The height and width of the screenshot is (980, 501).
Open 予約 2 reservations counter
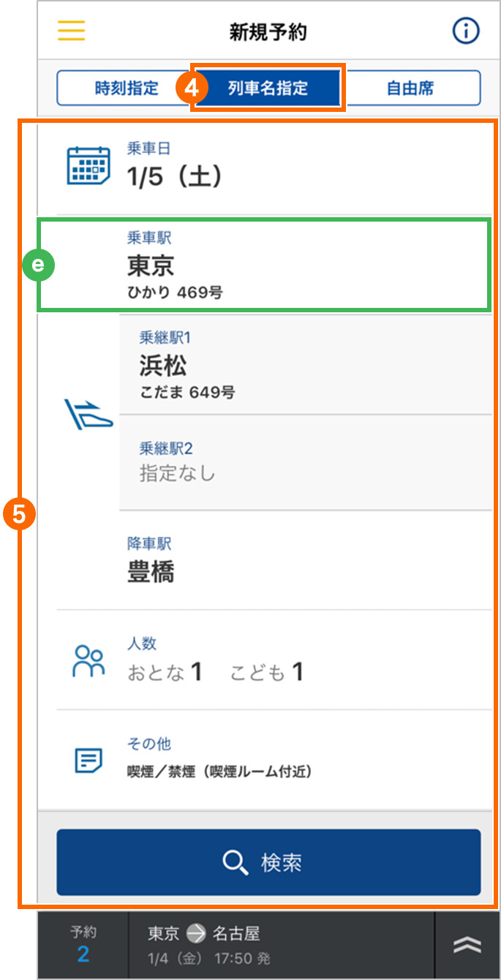83,945
